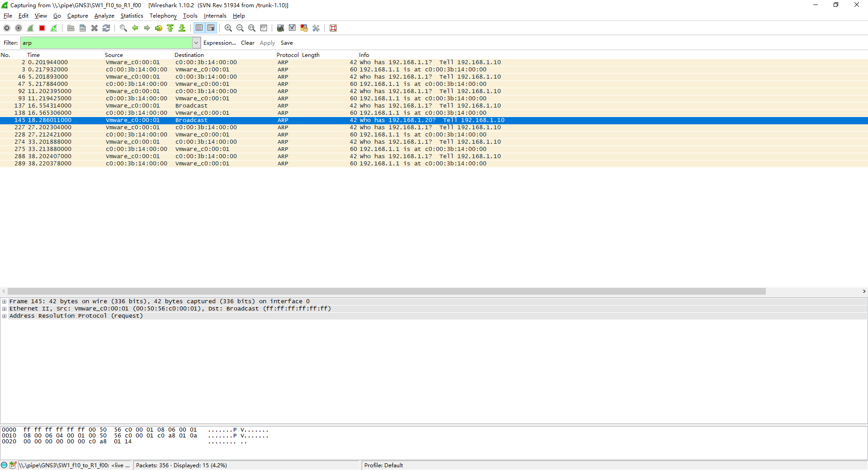Go forward in packet history
This screenshot has height=470, width=868.
click(147, 28)
